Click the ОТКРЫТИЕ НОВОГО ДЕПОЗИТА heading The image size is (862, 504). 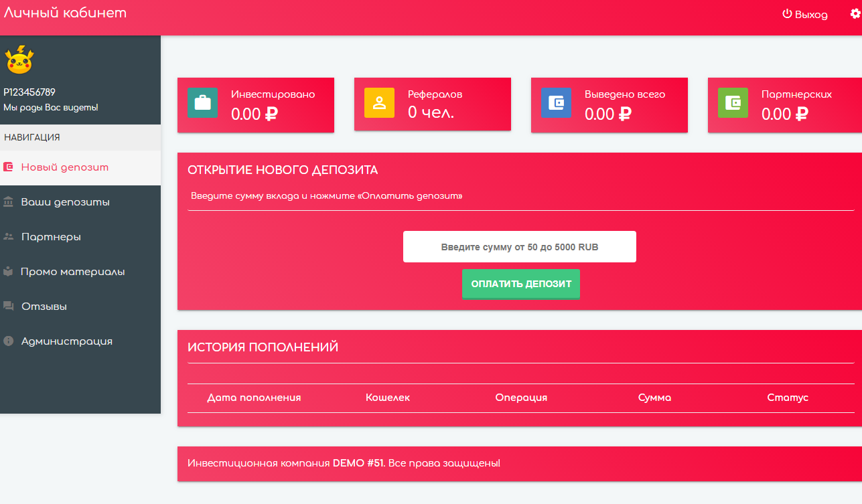(283, 170)
